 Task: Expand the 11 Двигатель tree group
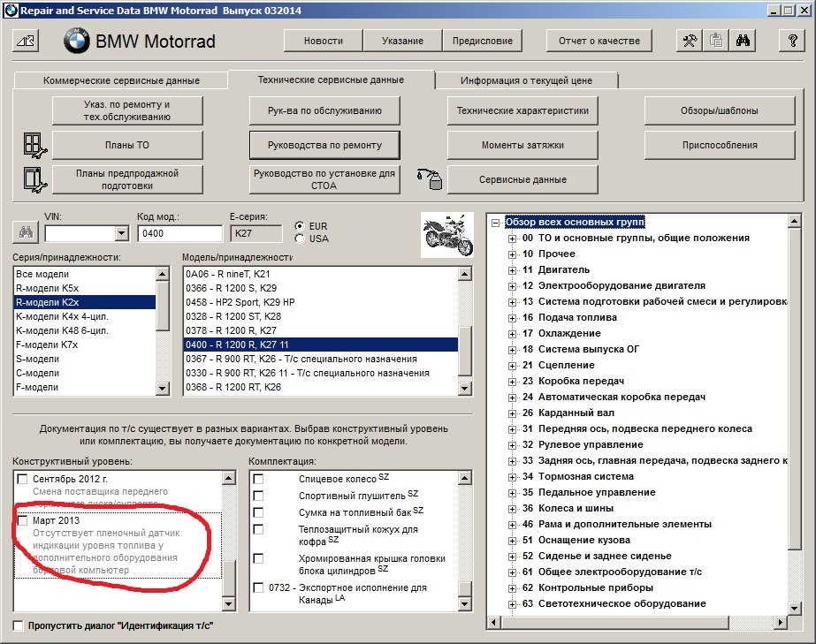(512, 269)
